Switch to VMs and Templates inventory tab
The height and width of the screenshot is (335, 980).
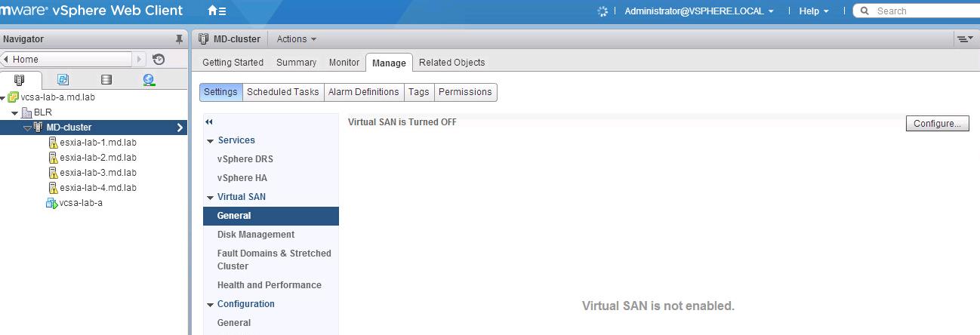(x=63, y=80)
